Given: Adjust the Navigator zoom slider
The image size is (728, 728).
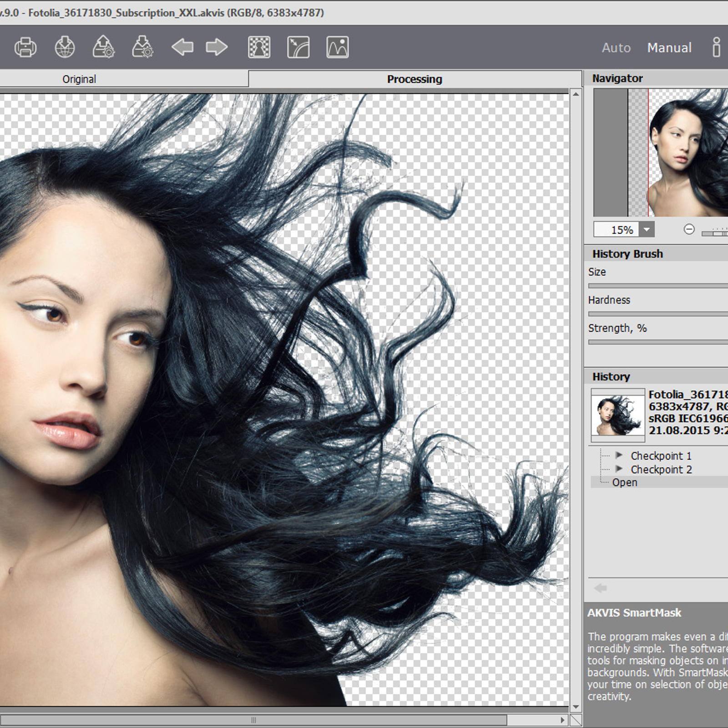Looking at the screenshot, I should pyautogui.click(x=715, y=233).
